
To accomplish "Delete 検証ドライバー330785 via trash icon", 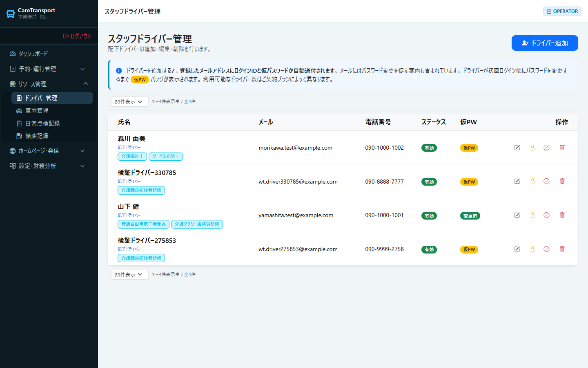I will (x=562, y=181).
